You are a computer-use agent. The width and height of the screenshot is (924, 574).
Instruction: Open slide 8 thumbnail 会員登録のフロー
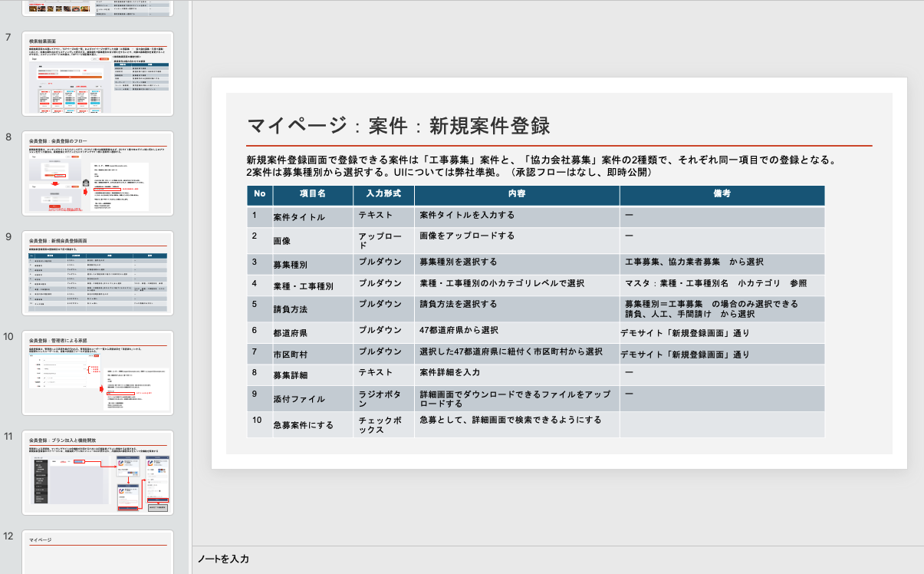(x=98, y=173)
